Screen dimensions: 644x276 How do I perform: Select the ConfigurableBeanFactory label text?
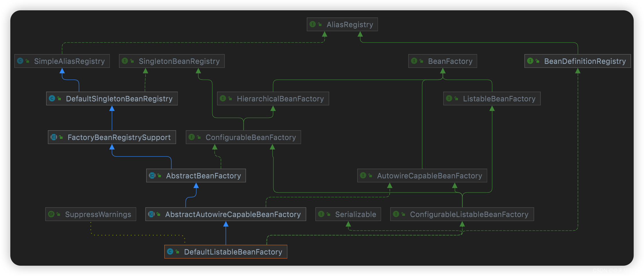[x=251, y=137]
